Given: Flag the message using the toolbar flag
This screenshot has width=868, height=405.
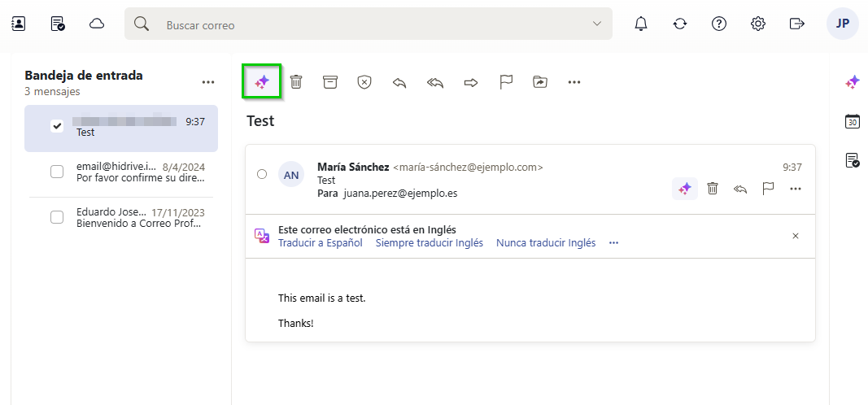Looking at the screenshot, I should (x=506, y=82).
